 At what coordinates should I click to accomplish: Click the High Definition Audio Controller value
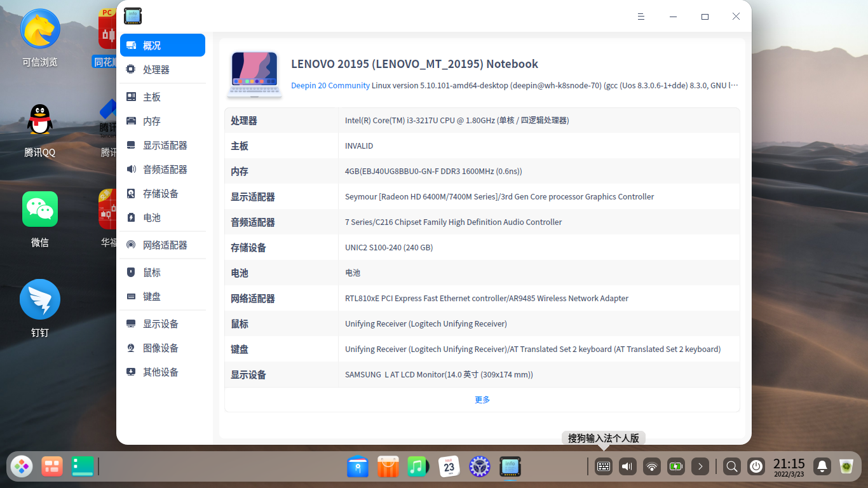point(454,222)
